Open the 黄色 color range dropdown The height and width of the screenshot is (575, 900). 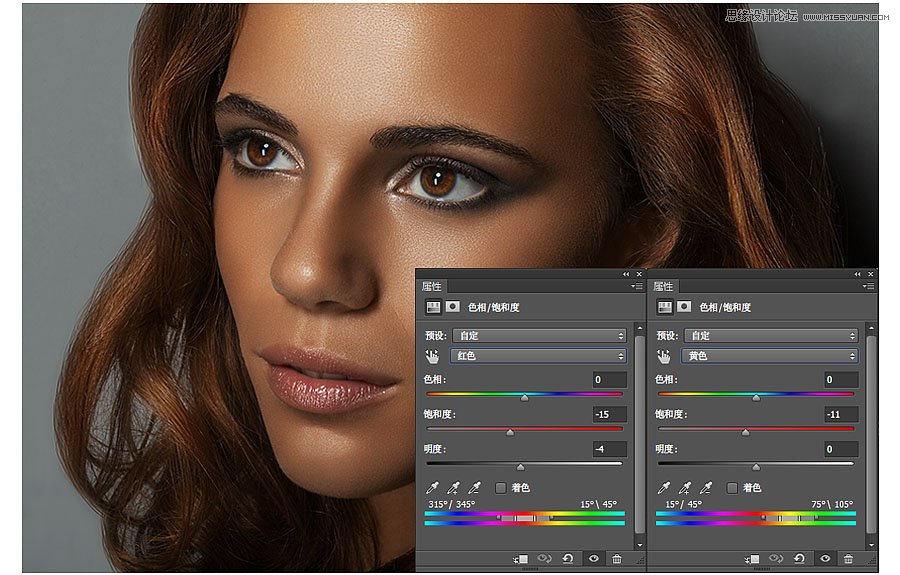pyautogui.click(x=769, y=356)
